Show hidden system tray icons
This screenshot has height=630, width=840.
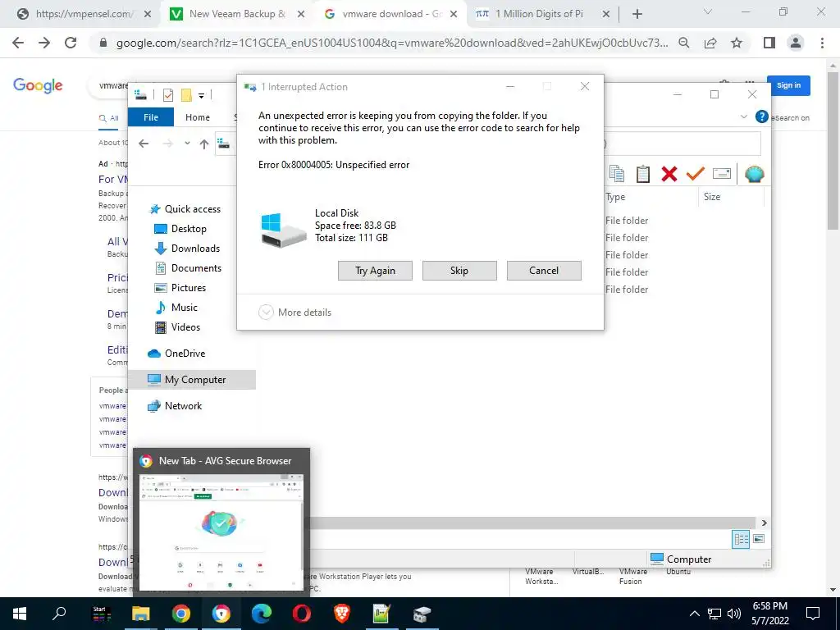click(x=694, y=614)
